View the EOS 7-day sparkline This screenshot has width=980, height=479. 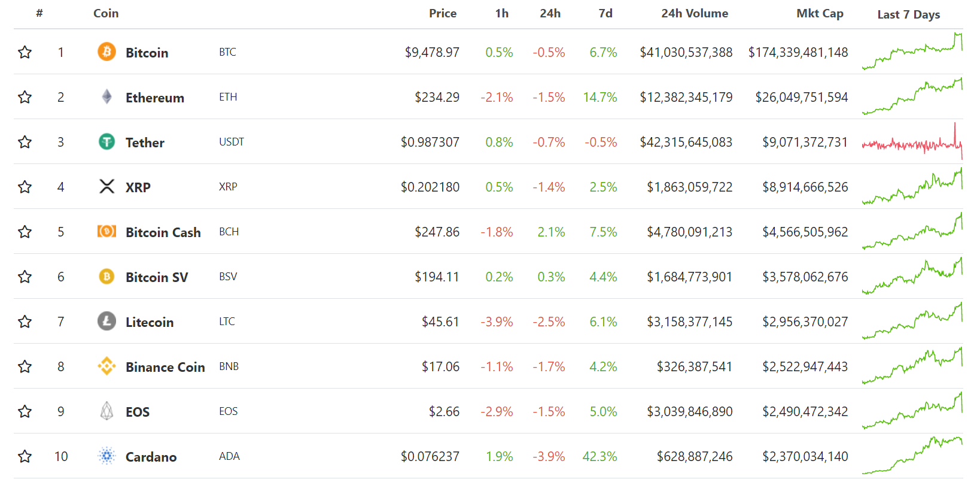(x=912, y=411)
